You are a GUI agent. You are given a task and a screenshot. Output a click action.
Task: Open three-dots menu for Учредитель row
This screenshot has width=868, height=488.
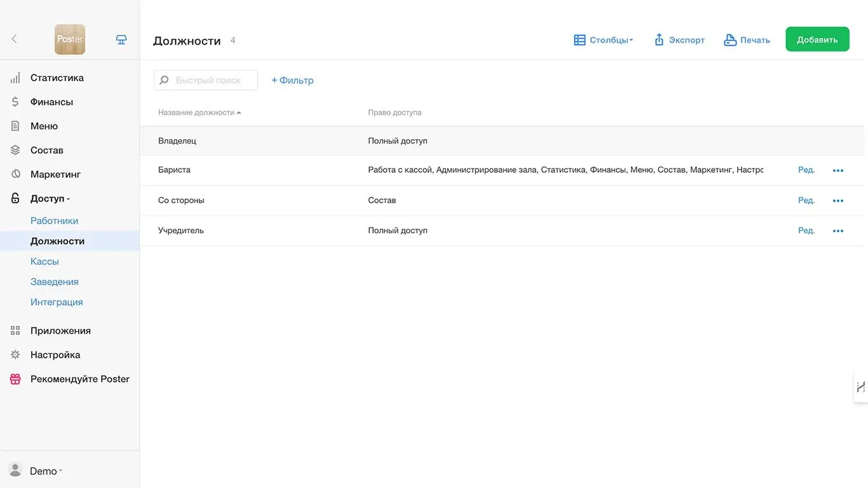point(838,231)
